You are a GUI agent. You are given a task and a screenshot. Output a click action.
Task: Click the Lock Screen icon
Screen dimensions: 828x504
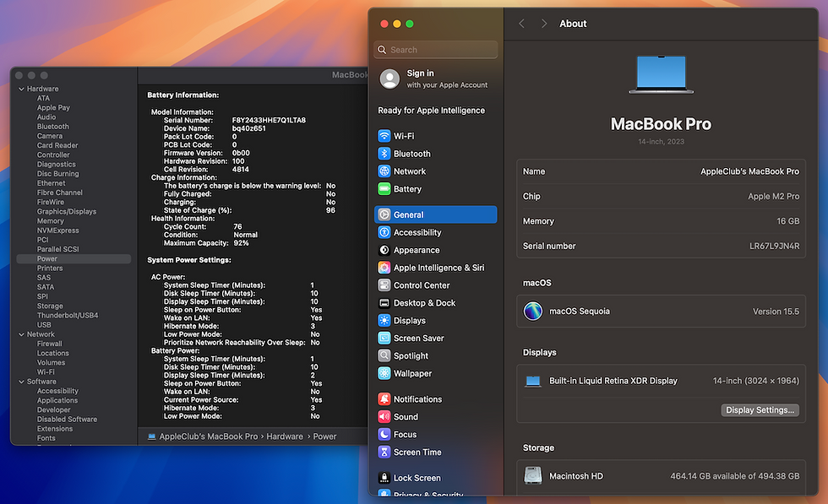click(x=384, y=478)
